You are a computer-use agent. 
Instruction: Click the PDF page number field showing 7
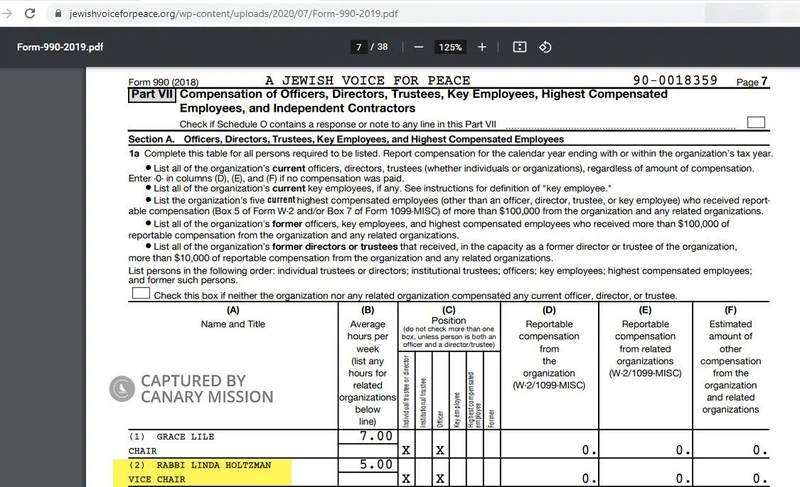tap(359, 47)
